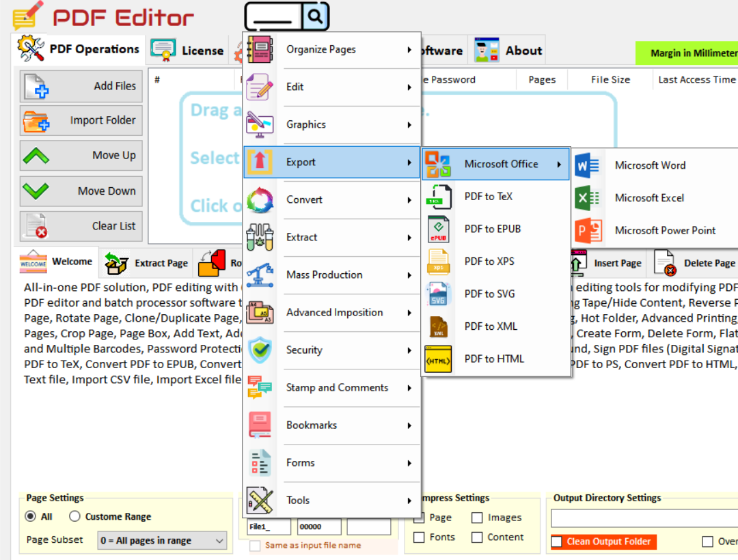Click the Extract test tubes icon
The image size is (738, 560).
[260, 238]
